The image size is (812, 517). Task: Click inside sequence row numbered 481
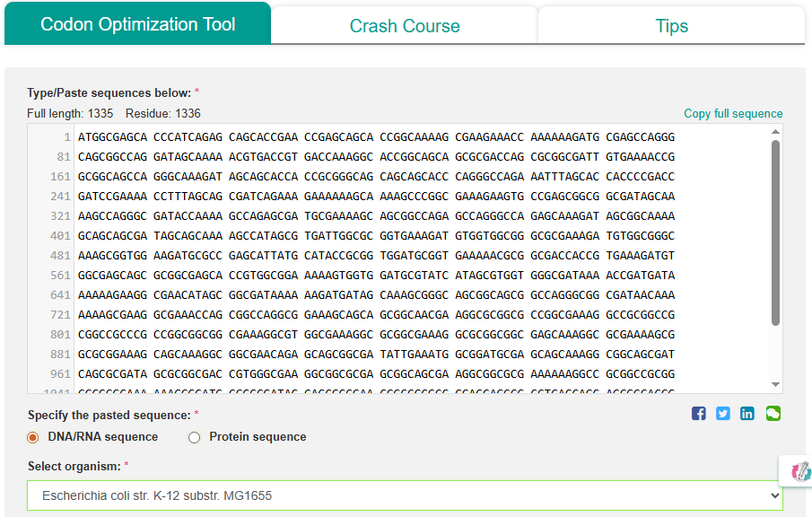(359, 256)
